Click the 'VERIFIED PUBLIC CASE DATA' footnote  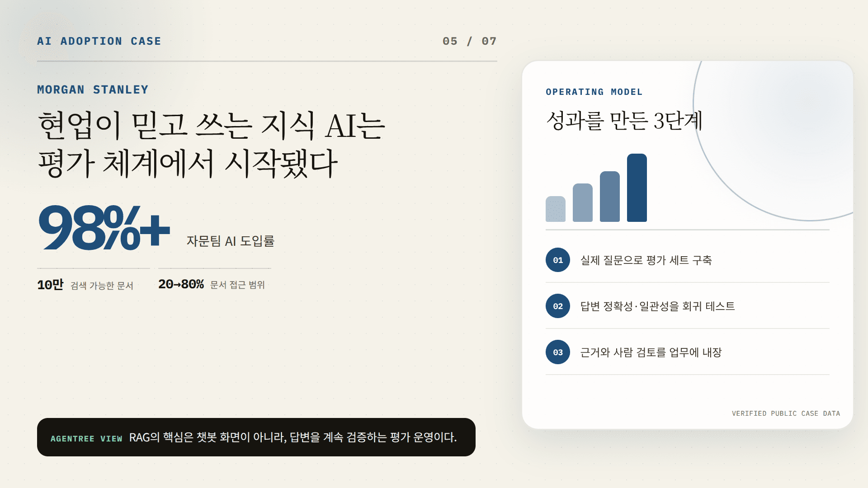pos(786,413)
